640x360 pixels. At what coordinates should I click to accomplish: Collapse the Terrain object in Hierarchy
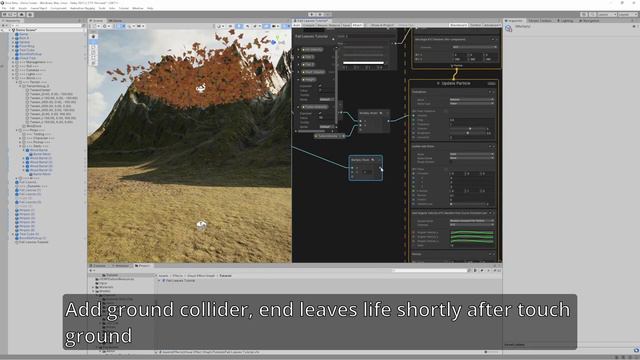click(x=17, y=82)
